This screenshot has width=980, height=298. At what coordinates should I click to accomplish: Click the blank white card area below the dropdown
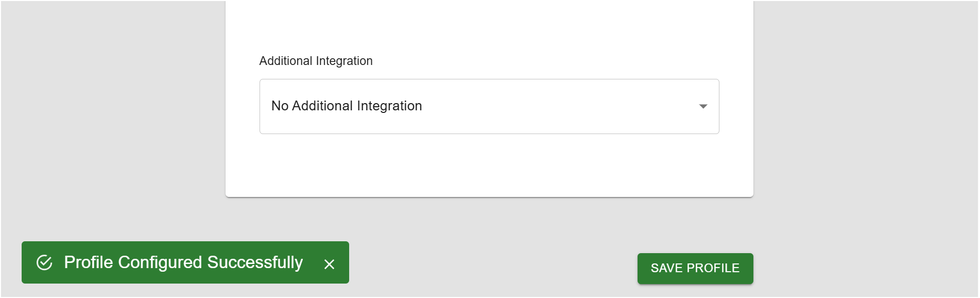[489, 165]
